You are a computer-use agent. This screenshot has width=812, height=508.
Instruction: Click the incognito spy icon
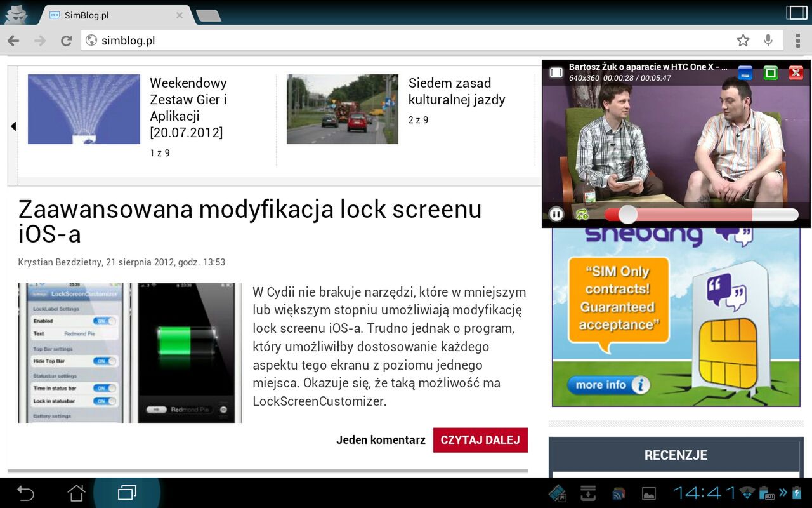(x=15, y=14)
